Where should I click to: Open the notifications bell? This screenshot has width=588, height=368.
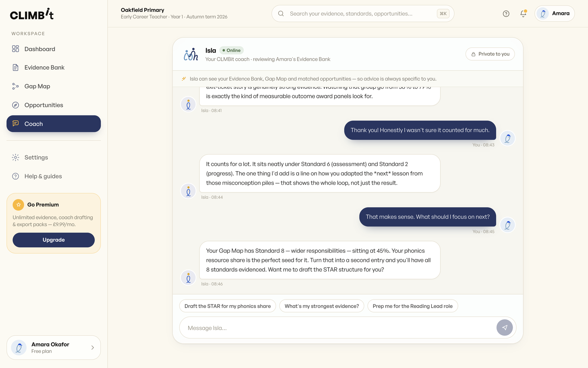point(523,14)
